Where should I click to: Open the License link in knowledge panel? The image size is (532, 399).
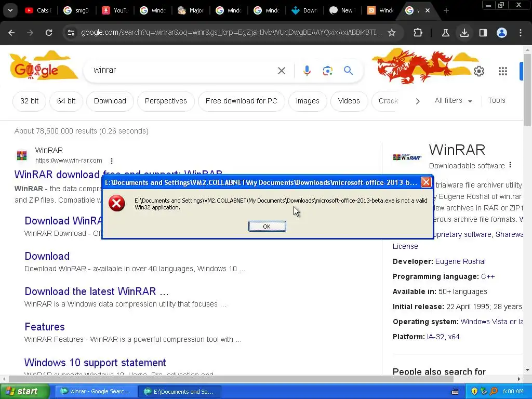click(405, 246)
